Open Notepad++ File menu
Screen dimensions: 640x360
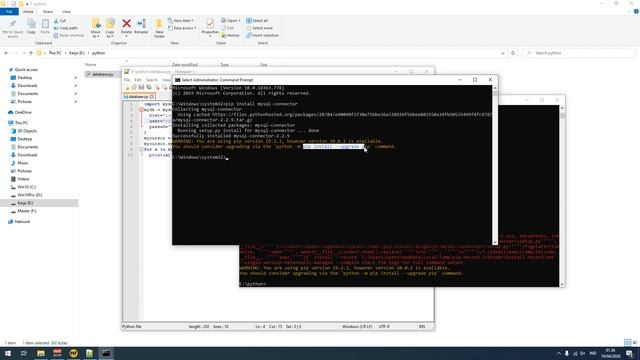[127, 80]
